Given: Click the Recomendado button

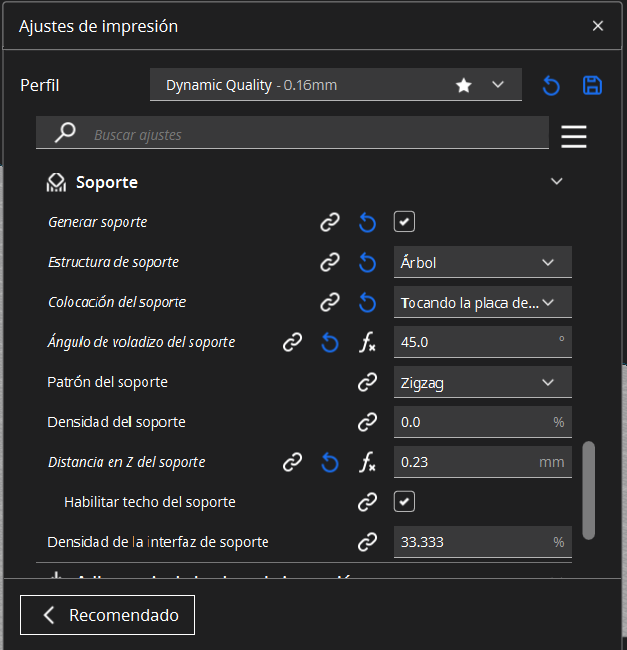Looking at the screenshot, I should pos(107,615).
